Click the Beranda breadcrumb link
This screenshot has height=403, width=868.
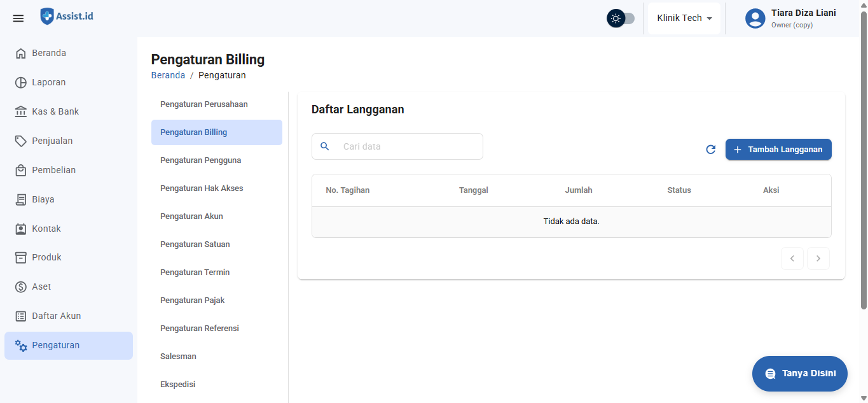click(168, 75)
